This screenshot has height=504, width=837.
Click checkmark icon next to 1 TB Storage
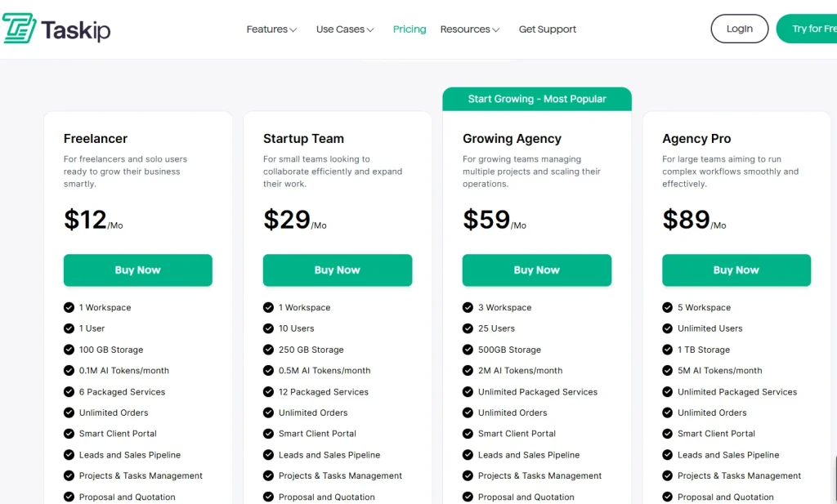click(667, 350)
